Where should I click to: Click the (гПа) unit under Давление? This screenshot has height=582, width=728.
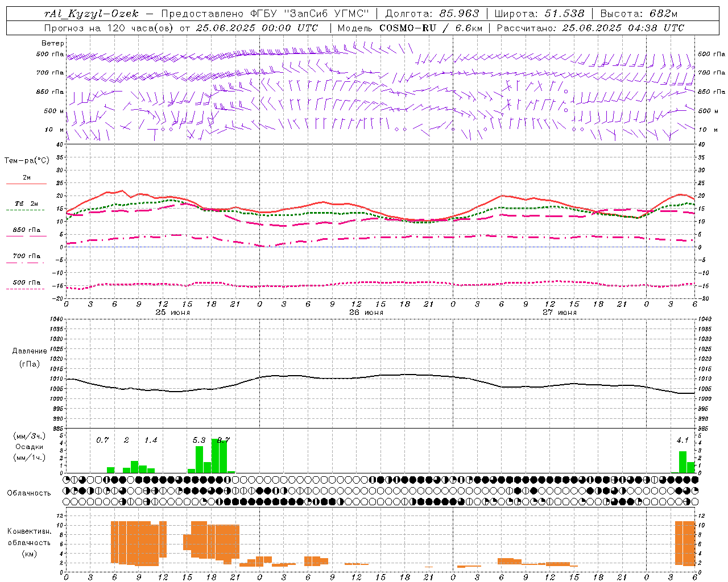pyautogui.click(x=28, y=364)
